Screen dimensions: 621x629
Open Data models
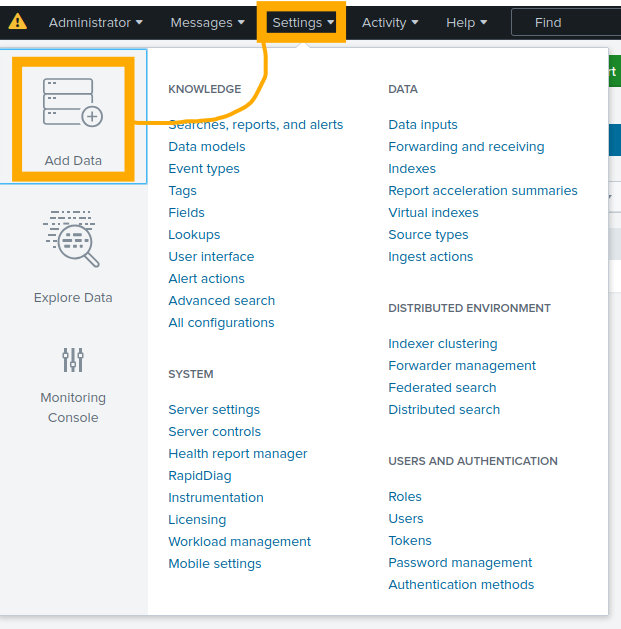tap(207, 147)
